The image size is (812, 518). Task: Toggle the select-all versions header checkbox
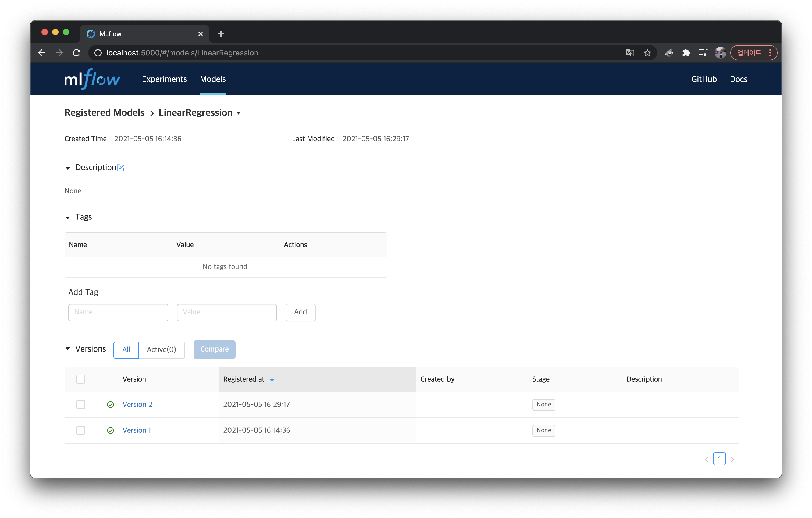coord(81,379)
